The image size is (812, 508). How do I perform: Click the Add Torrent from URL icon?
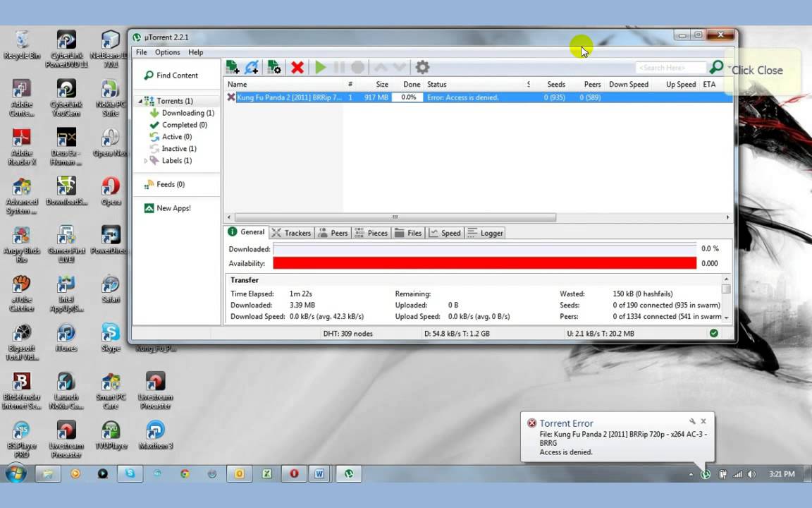[252, 68]
